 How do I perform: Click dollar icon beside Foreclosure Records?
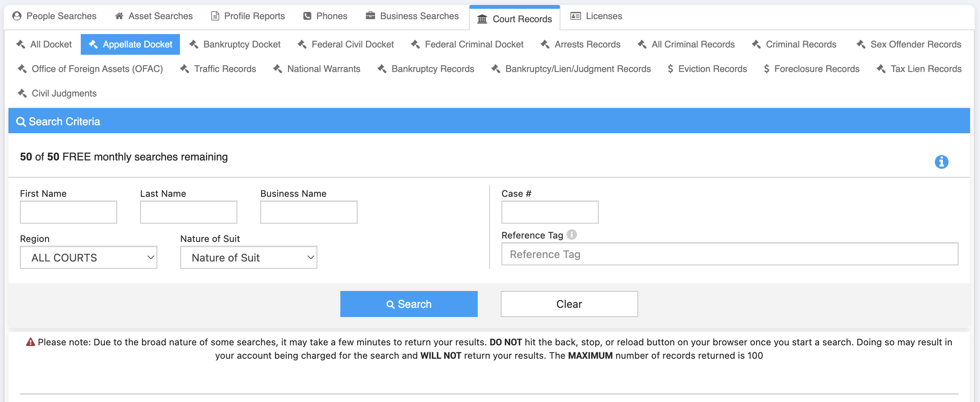[x=766, y=69]
